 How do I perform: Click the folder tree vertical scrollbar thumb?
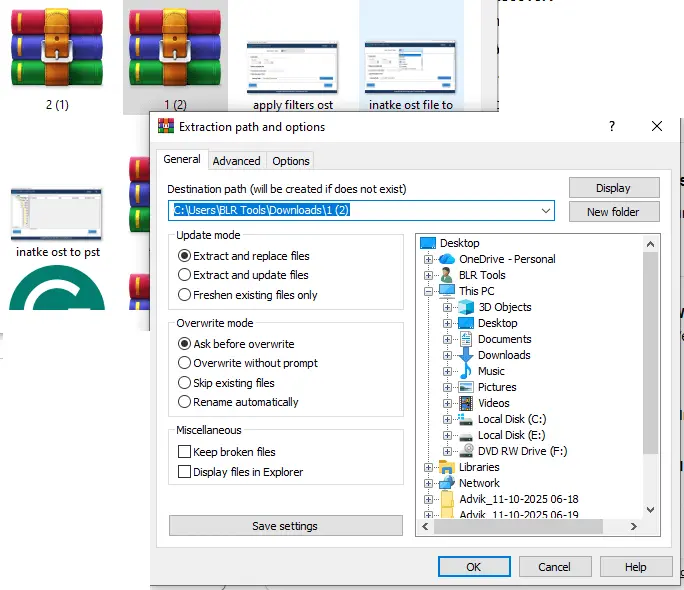pyautogui.click(x=650, y=352)
